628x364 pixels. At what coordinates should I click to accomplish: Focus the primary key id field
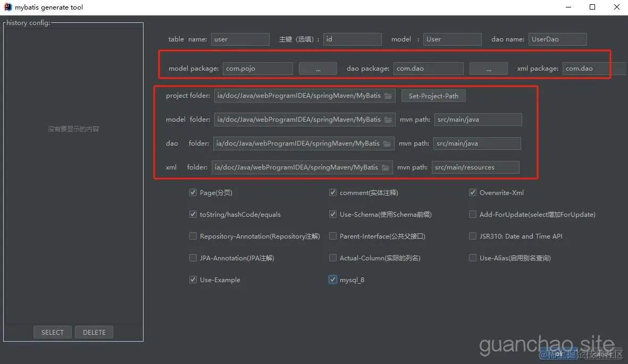353,39
